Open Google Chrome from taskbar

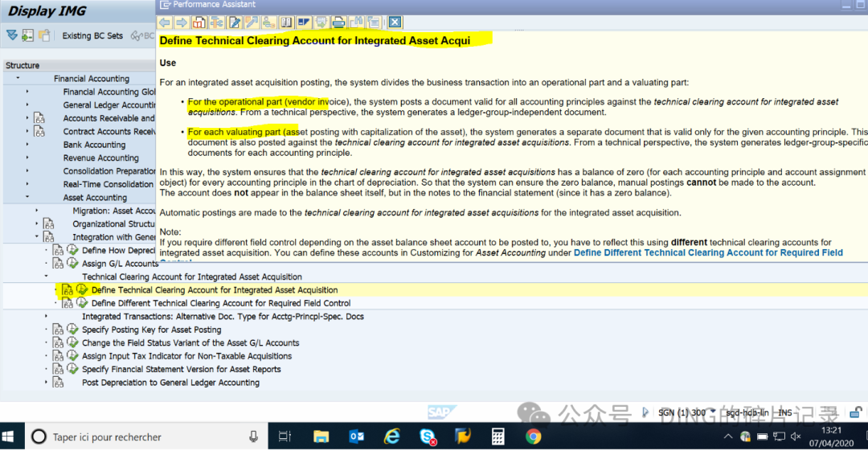(x=533, y=437)
